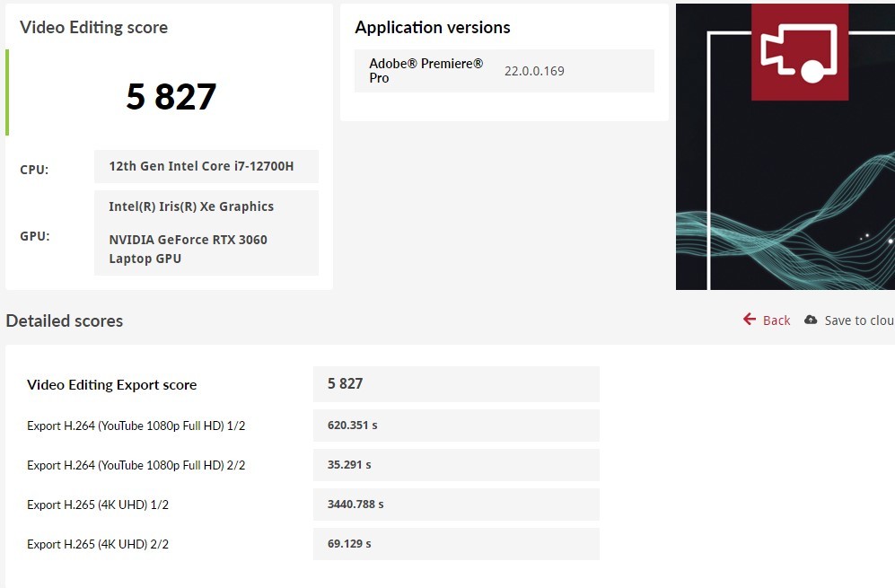Click the Save to cloud icon
Image resolution: width=895 pixels, height=588 pixels.
[811, 320]
